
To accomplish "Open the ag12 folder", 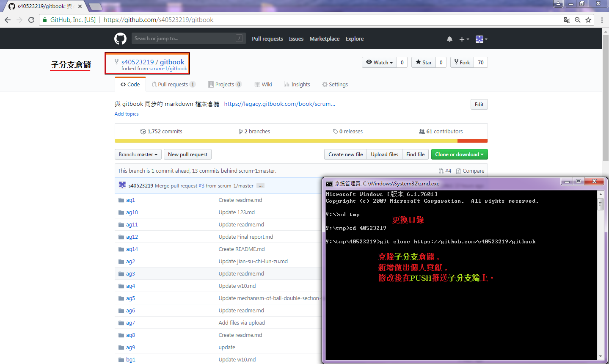I will (x=132, y=237).
